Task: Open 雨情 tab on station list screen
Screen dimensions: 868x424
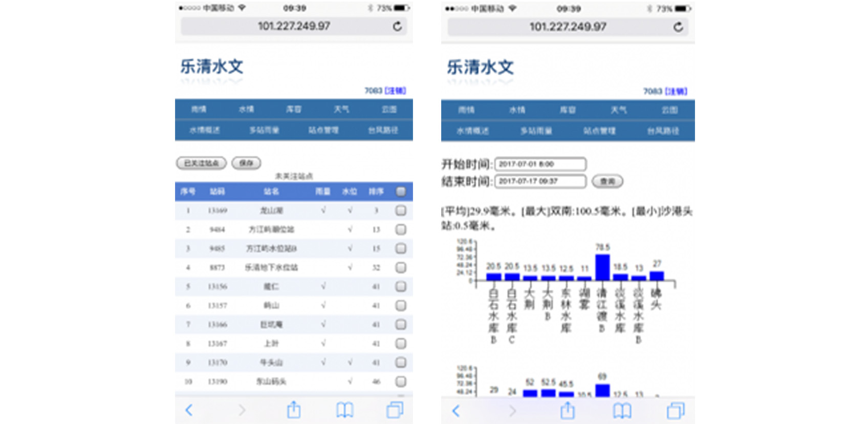Action: click(x=199, y=109)
